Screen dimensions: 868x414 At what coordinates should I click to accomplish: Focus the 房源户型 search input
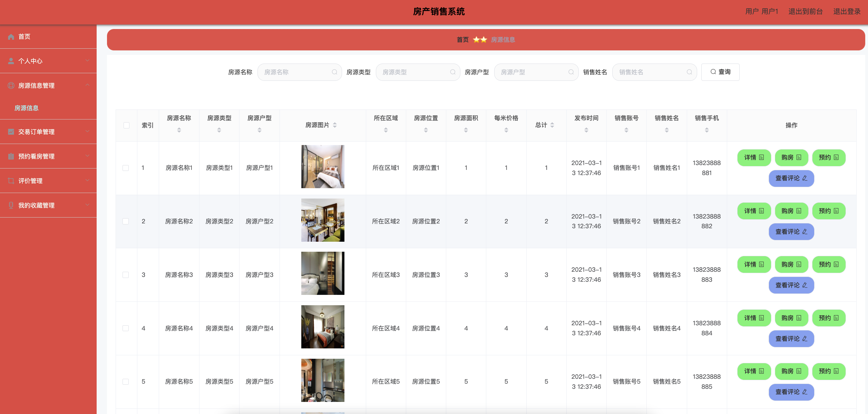tap(536, 72)
